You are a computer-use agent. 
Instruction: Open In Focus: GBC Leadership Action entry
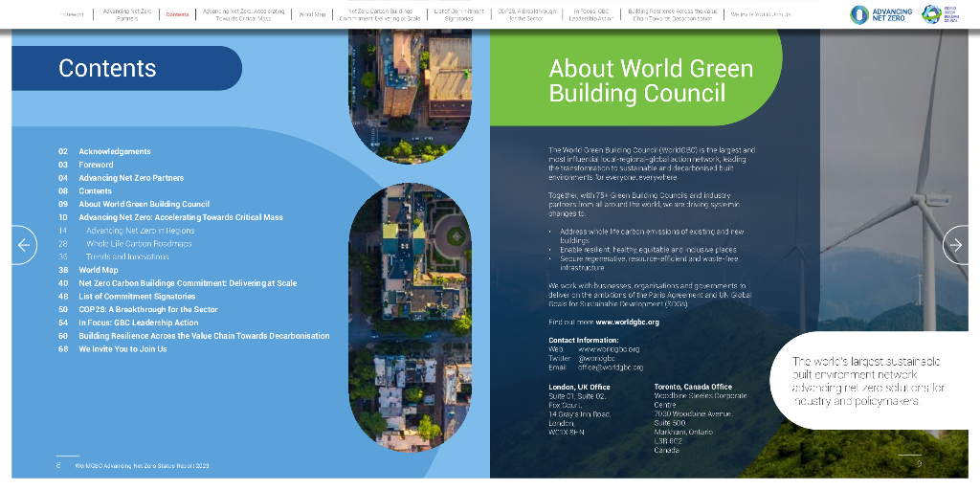138,323
